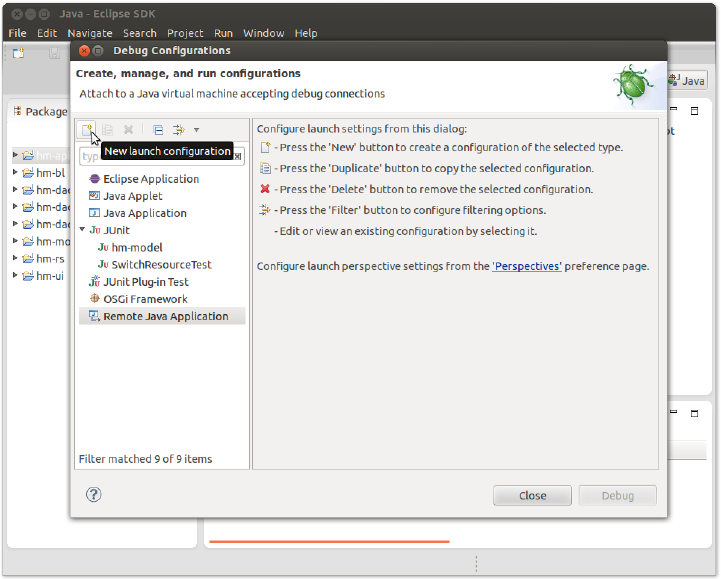This screenshot has height=579, width=721.
Task: Open the Help menu
Action: coord(306,33)
